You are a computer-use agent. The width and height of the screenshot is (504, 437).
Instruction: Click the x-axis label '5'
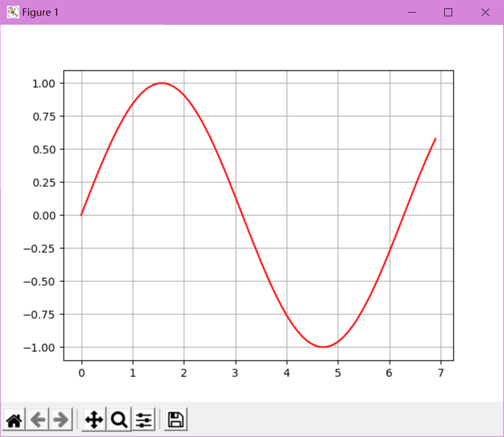coord(338,373)
